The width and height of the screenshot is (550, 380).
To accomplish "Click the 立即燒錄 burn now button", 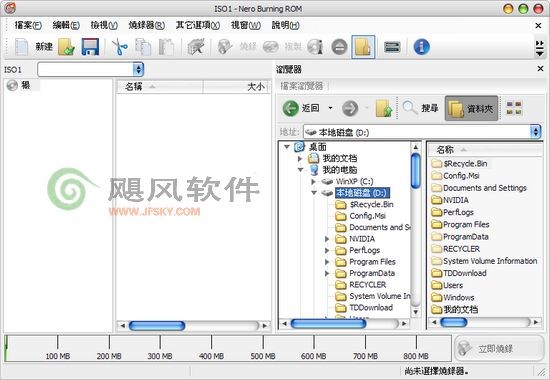I will [x=499, y=348].
